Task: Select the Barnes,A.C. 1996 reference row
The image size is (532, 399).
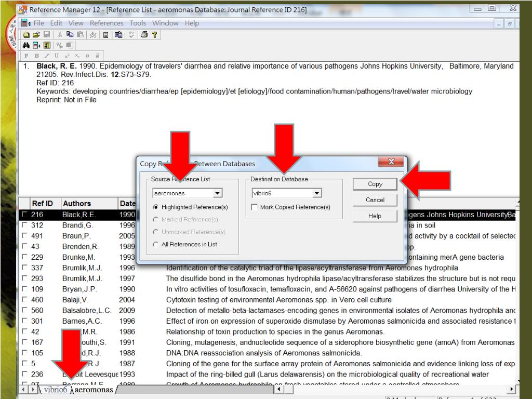Action: point(268,321)
